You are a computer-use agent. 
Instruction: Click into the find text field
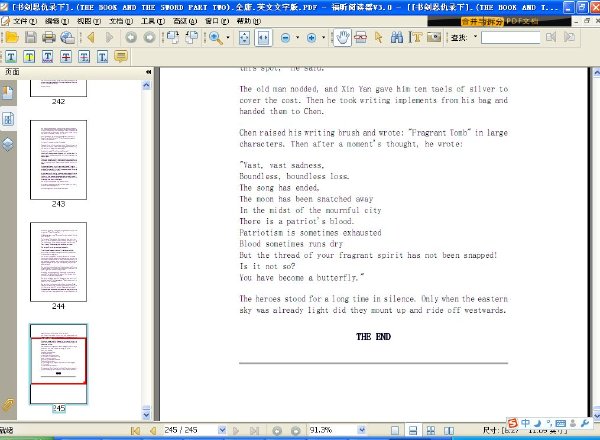(510, 37)
